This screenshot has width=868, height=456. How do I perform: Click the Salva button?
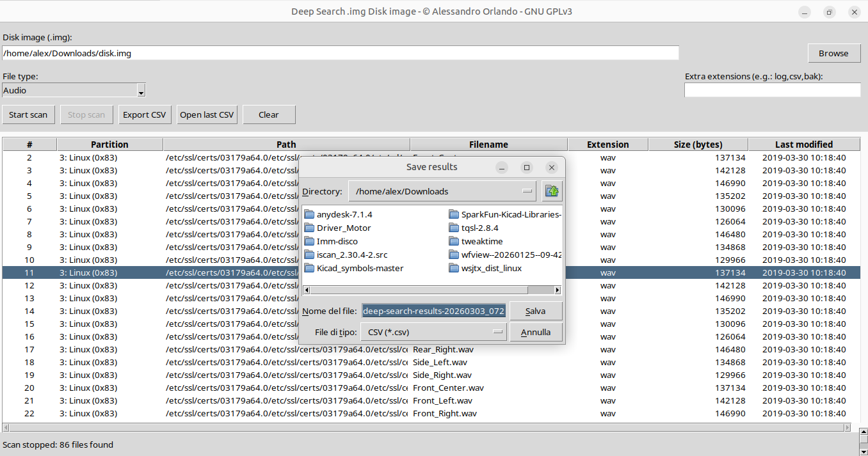[x=536, y=311]
